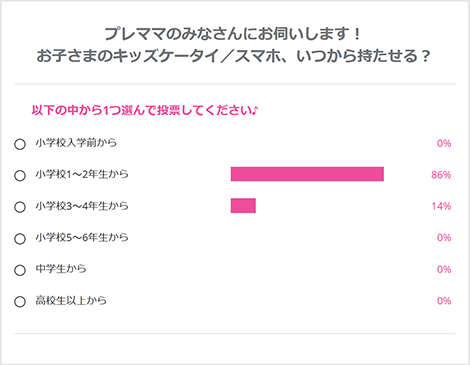Image resolution: width=470 pixels, height=365 pixels.
Task: Select the 中学生から radio button
Action: [20, 270]
